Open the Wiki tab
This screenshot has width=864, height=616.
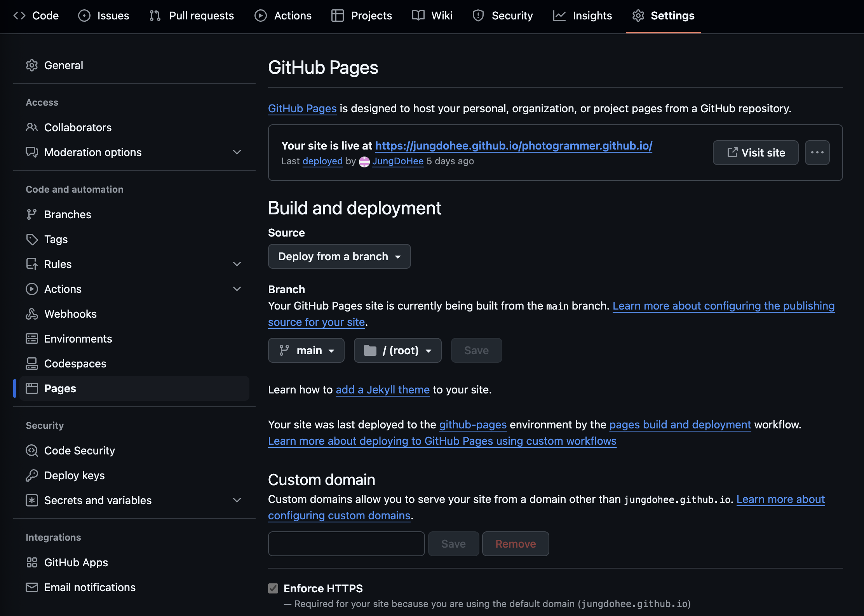432,16
